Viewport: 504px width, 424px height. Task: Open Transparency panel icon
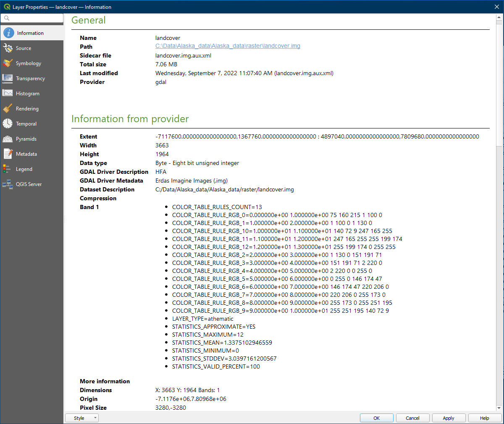tap(8, 79)
